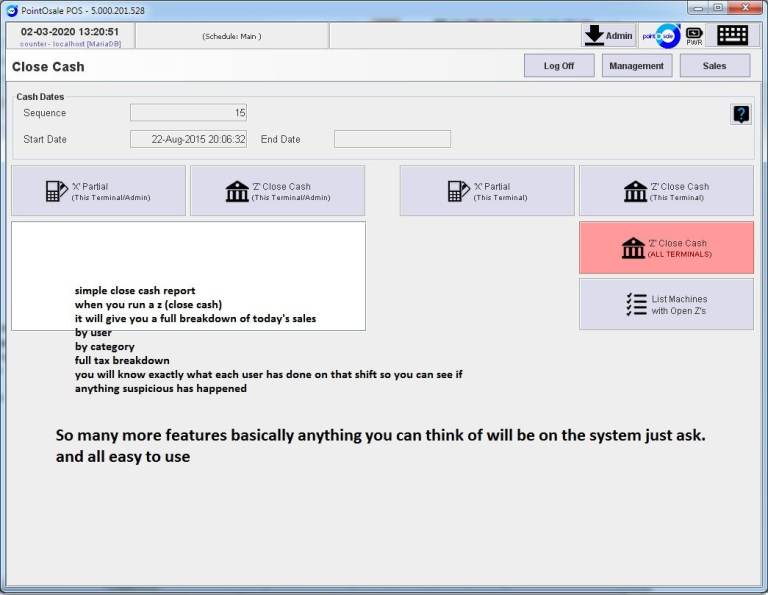Run 'Z' Close Cash for This Terminal
The image size is (768, 595).
click(x=666, y=191)
